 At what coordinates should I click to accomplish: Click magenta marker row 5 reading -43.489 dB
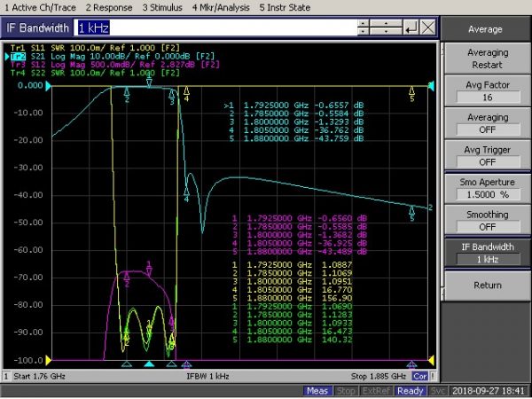300,252
